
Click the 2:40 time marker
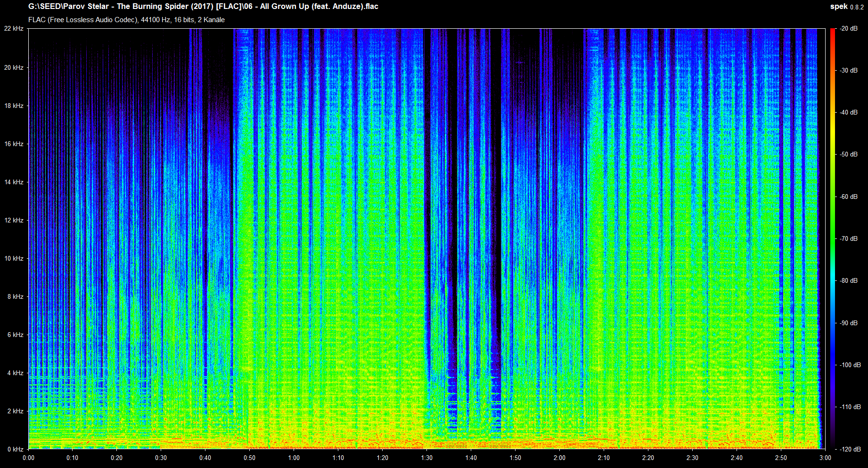(737, 458)
